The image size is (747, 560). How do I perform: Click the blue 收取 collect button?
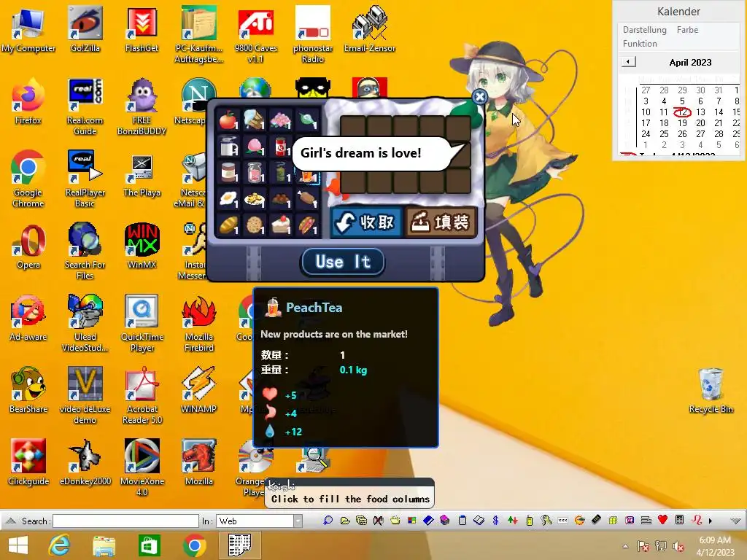tap(366, 222)
